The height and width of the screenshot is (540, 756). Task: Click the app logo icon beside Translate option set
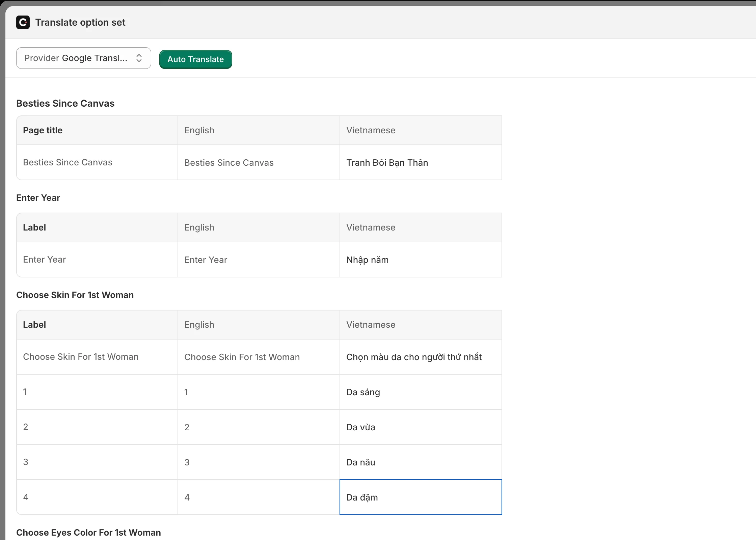tap(23, 22)
